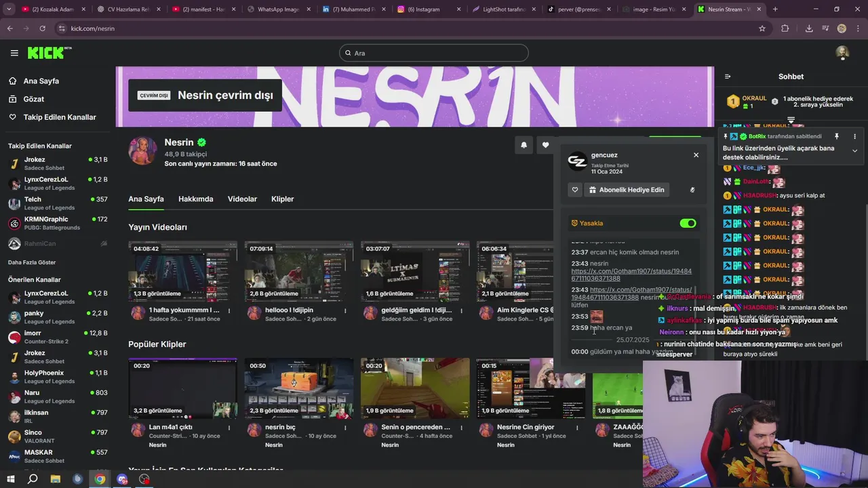This screenshot has width=868, height=488.
Task: Collapse the Sohbet chat panel icon
Action: pyautogui.click(x=728, y=77)
